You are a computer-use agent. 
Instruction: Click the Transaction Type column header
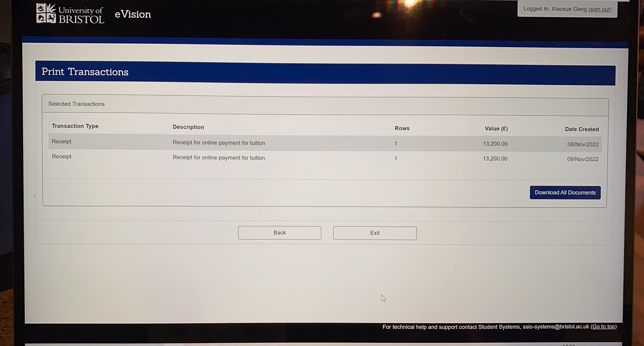pyautogui.click(x=75, y=126)
